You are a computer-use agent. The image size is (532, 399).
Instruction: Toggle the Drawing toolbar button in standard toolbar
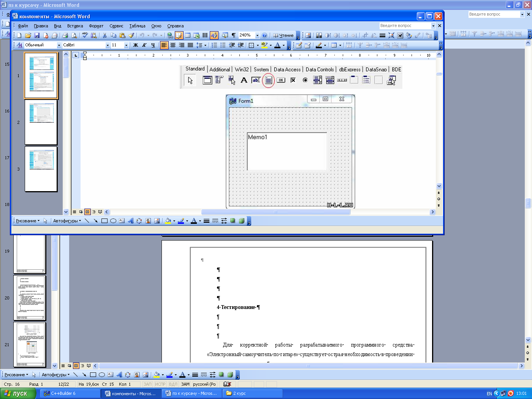214,35
